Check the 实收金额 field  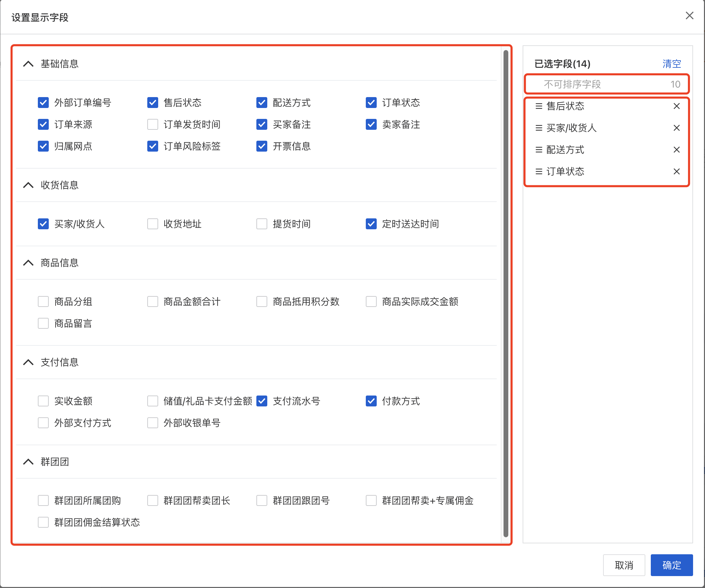[43, 401]
